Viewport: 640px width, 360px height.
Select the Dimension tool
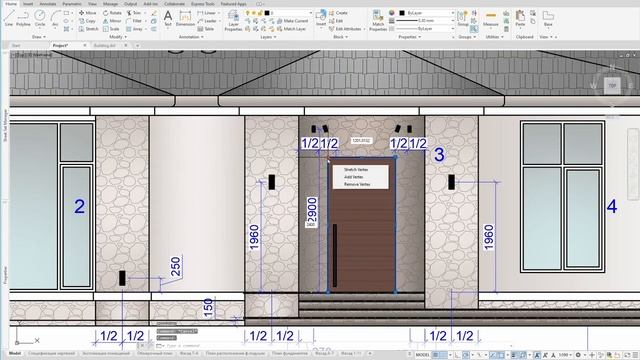(x=185, y=19)
